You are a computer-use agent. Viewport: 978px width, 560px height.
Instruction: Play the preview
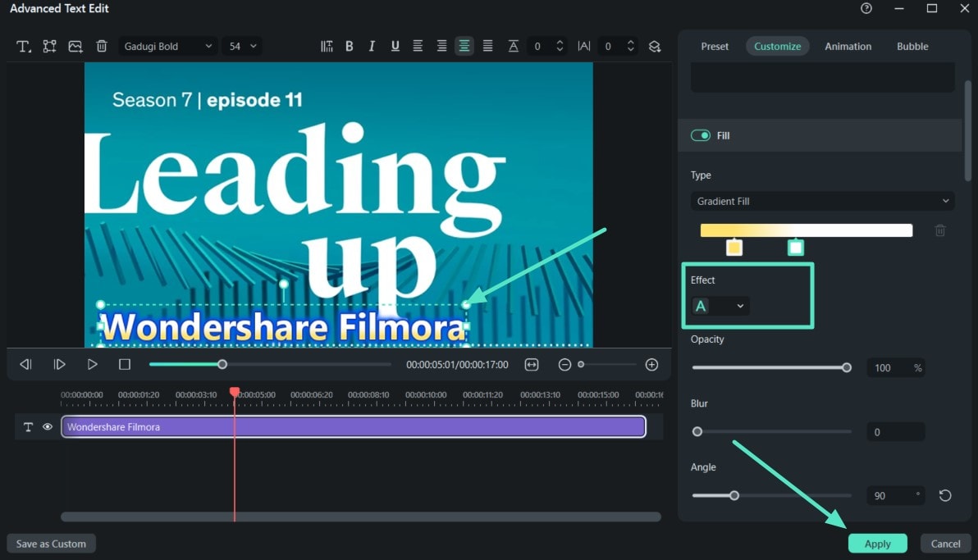[93, 364]
